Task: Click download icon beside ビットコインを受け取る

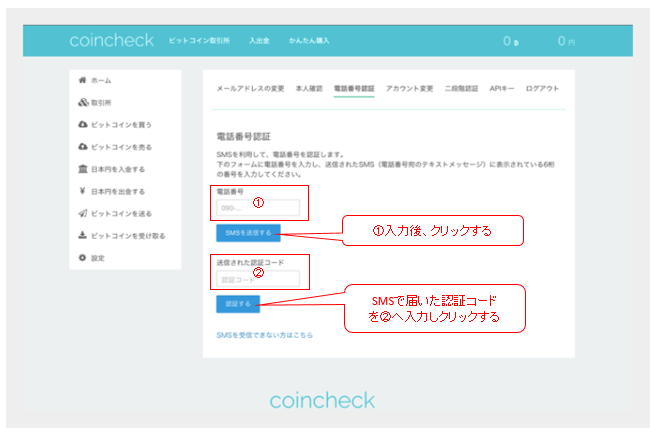Action: click(x=83, y=235)
